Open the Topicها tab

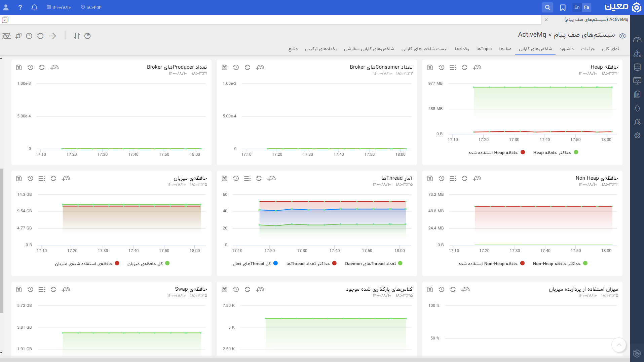484,49
